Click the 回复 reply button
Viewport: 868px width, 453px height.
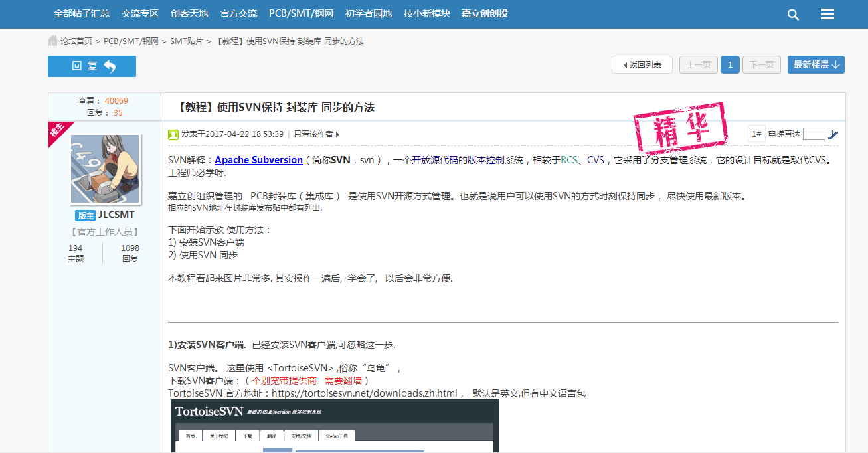[92, 66]
